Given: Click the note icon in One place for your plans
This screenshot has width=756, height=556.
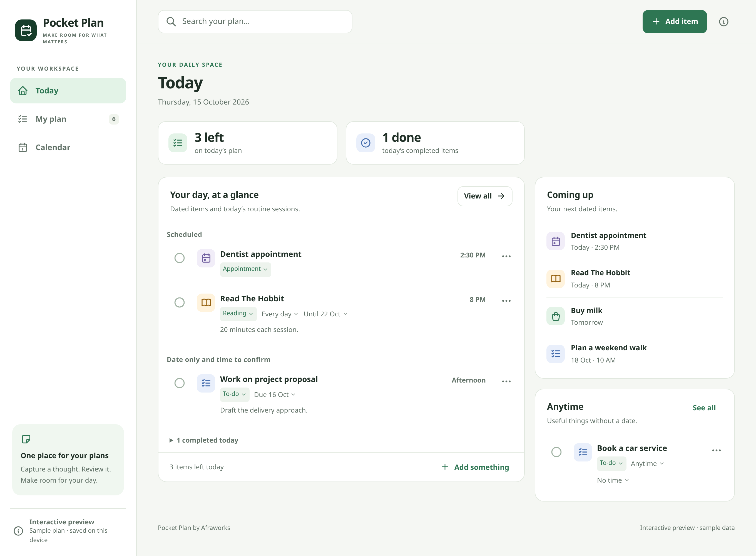Looking at the screenshot, I should (x=26, y=439).
